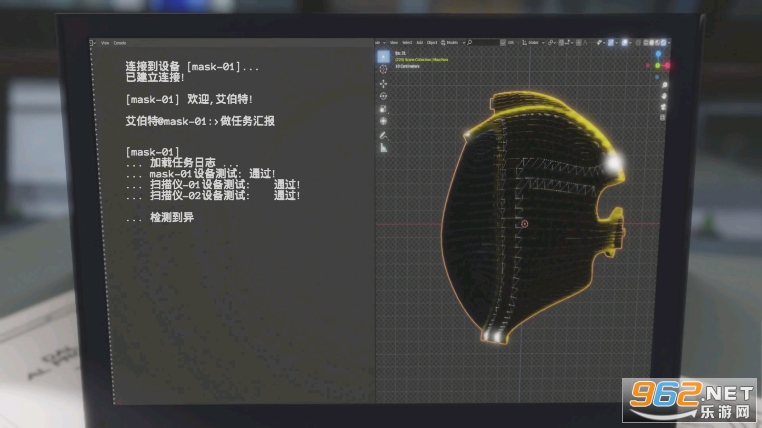Screen dimensions: 762x428
Task: Select the Measure tool
Action: tap(384, 147)
